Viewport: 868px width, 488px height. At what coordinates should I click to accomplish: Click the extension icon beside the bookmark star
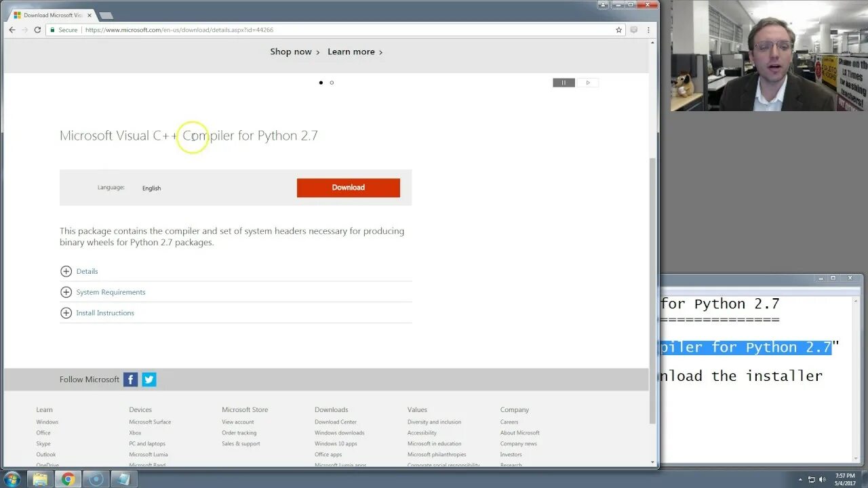click(x=634, y=30)
